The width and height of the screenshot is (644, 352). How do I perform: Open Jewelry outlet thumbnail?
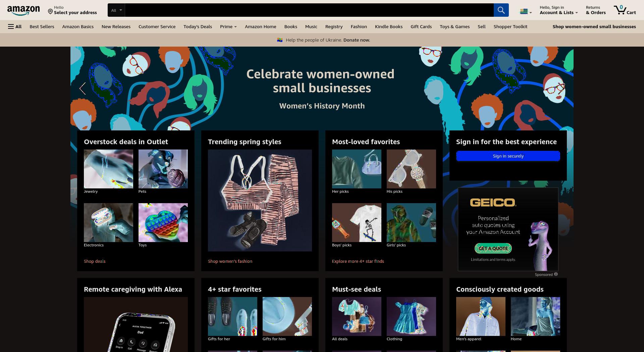(x=108, y=169)
